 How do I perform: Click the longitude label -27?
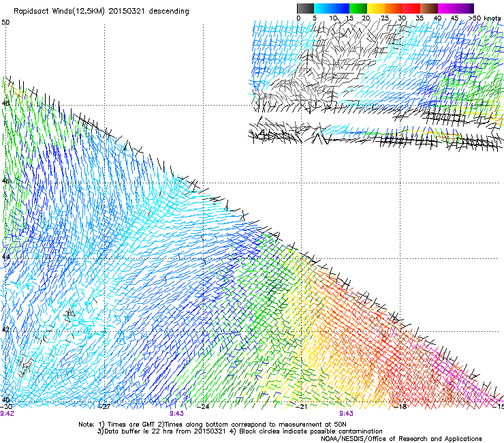click(104, 407)
